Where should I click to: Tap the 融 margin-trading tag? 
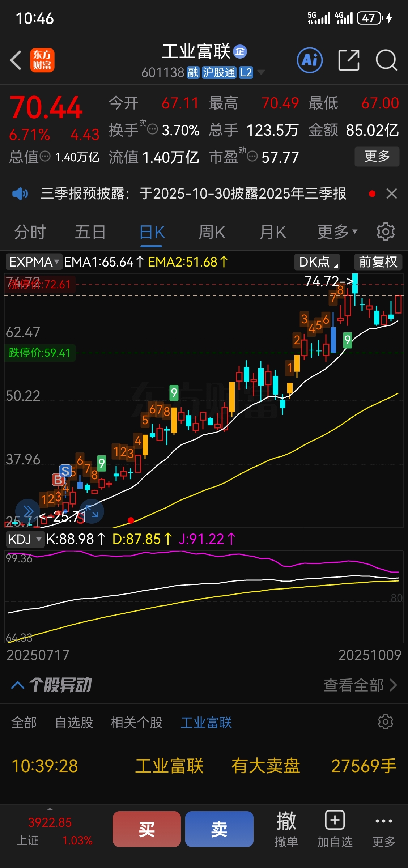[x=193, y=73]
